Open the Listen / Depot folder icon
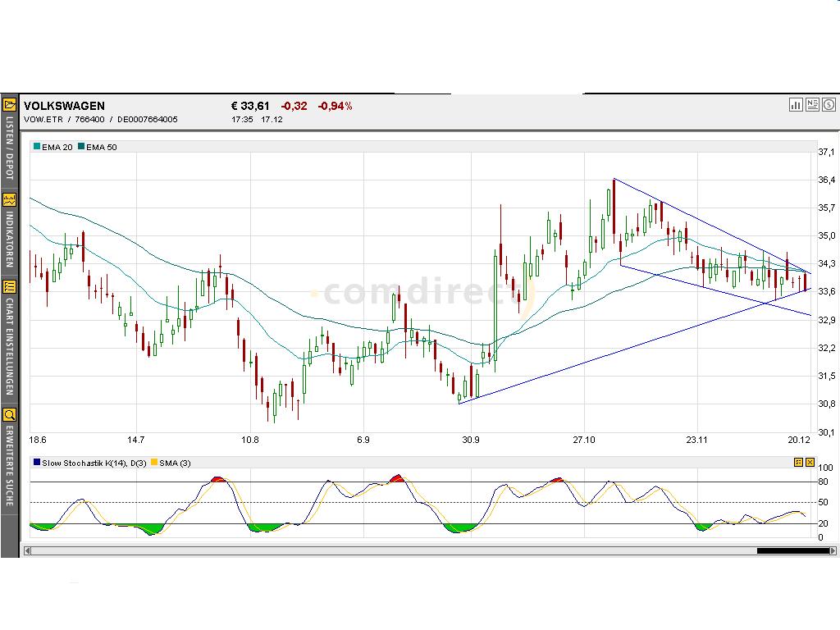Image resolution: width=840 pixels, height=630 pixels. point(10,104)
